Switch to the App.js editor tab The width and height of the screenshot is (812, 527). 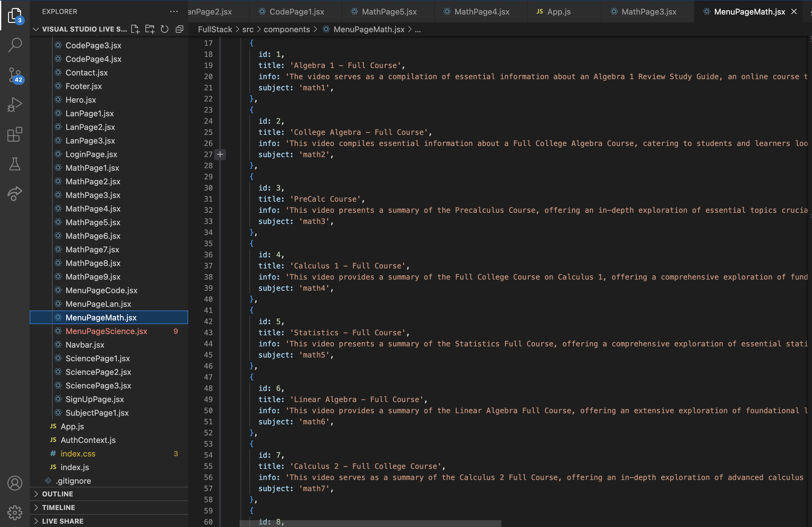(x=559, y=11)
